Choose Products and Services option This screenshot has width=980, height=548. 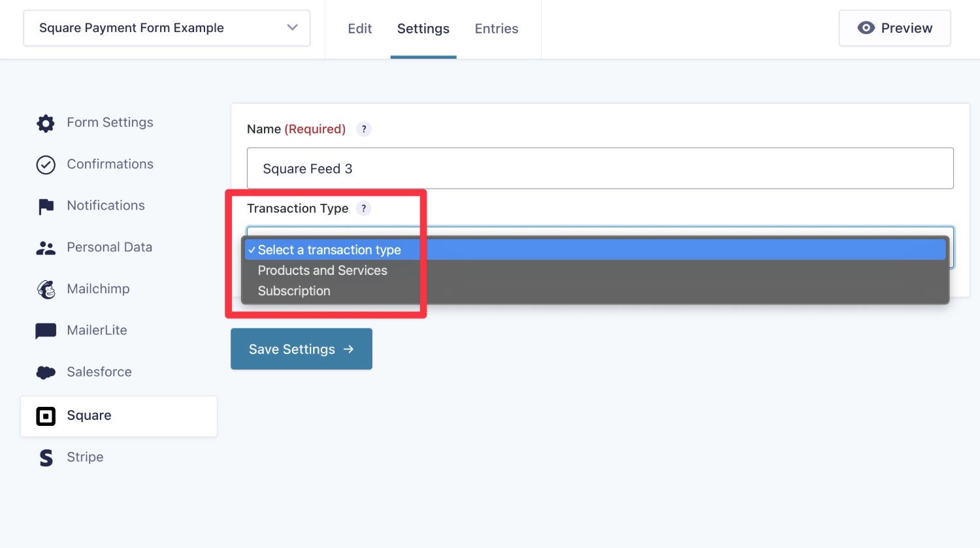click(x=595, y=270)
